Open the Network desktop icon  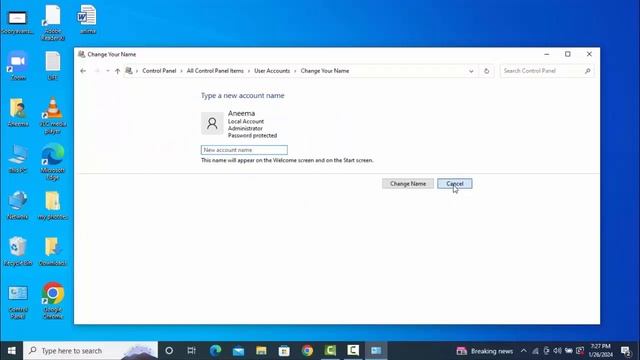point(18,205)
